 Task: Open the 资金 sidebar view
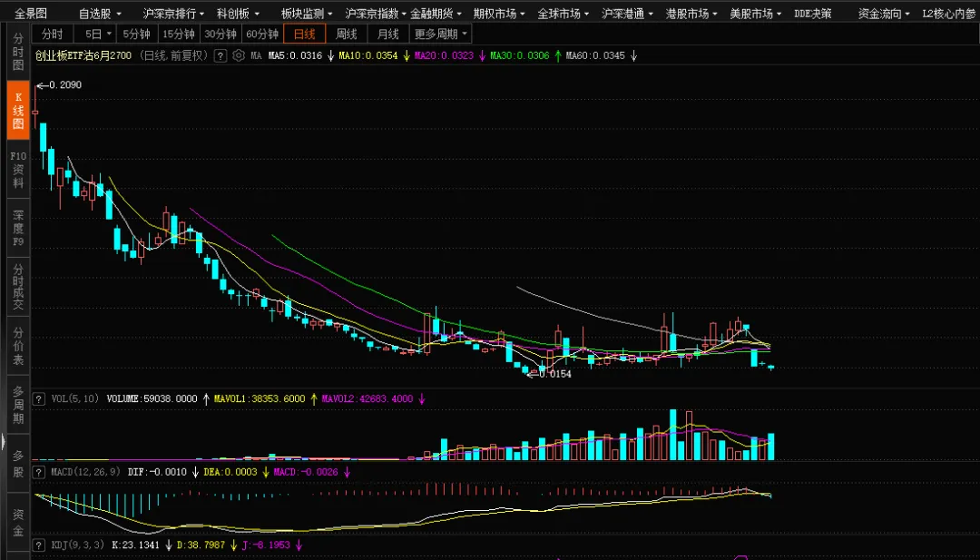[18, 523]
